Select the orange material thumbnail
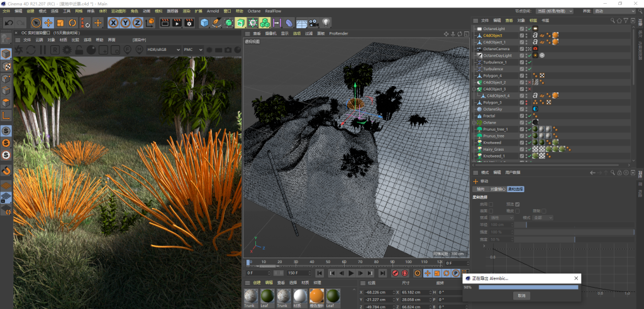The image size is (644, 309). coord(317,295)
